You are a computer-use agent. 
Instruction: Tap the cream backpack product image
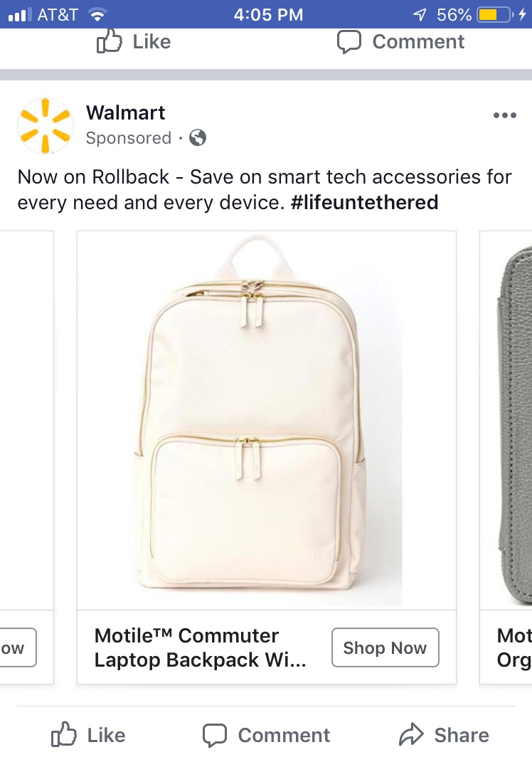click(266, 420)
